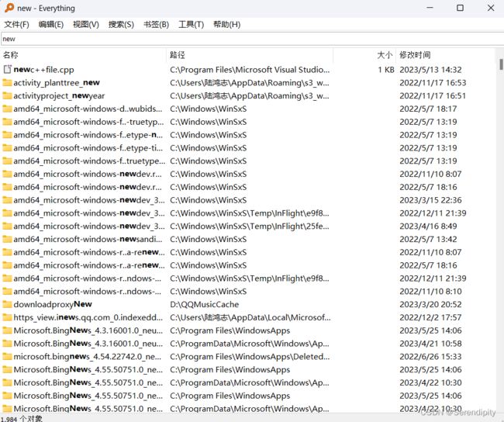The height and width of the screenshot is (422, 504).
Task: Click the vertical scrollbar thumb
Action: pyautogui.click(x=501, y=64)
